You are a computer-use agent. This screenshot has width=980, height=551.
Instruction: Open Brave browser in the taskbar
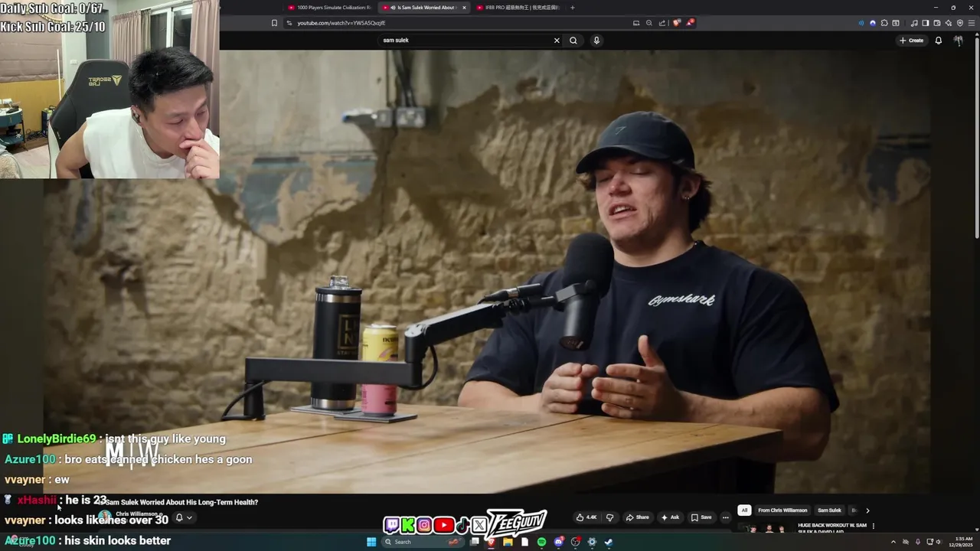491,542
